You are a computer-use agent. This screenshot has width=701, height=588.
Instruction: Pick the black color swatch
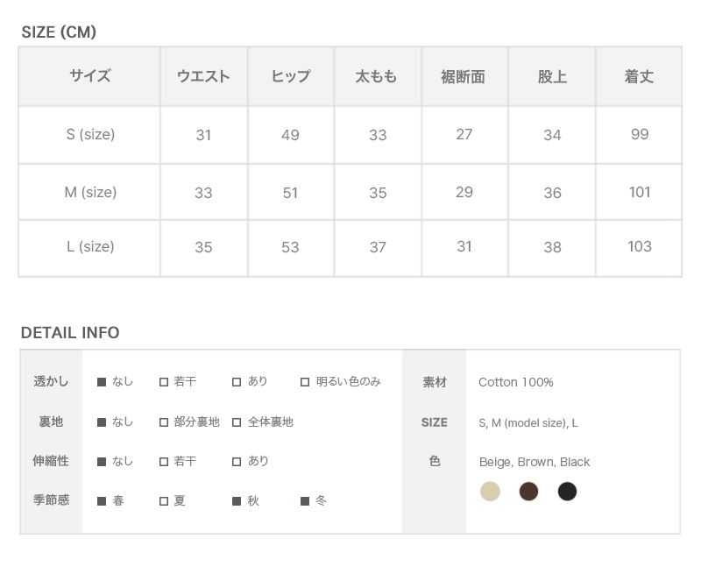[x=567, y=492]
